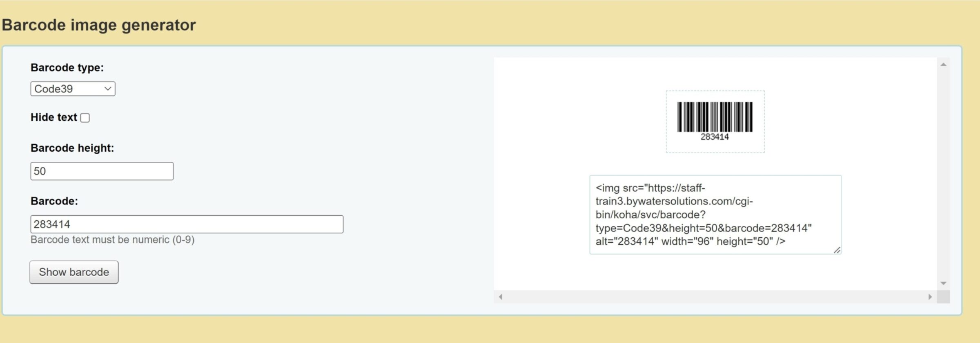
Task: Click the preview pane scroll up arrow
Action: tap(943, 64)
